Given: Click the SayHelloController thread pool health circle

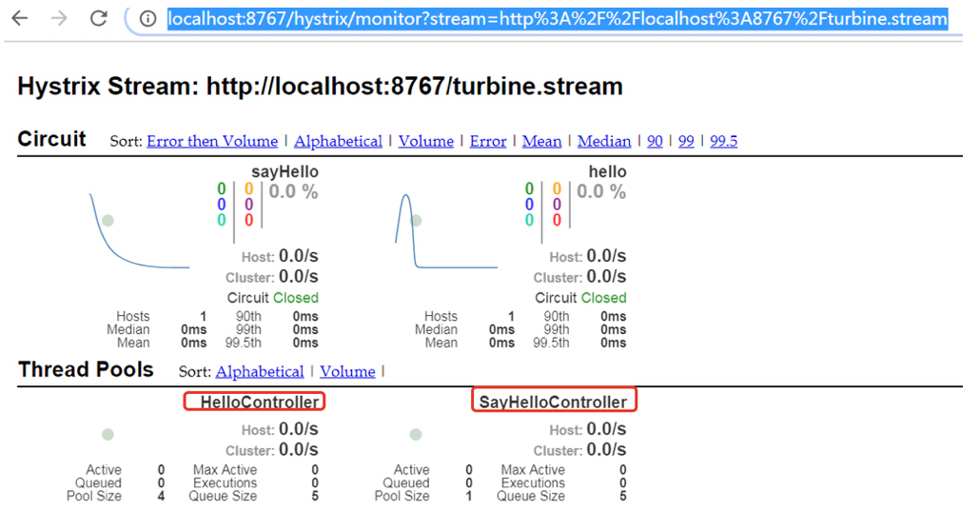Looking at the screenshot, I should (416, 435).
